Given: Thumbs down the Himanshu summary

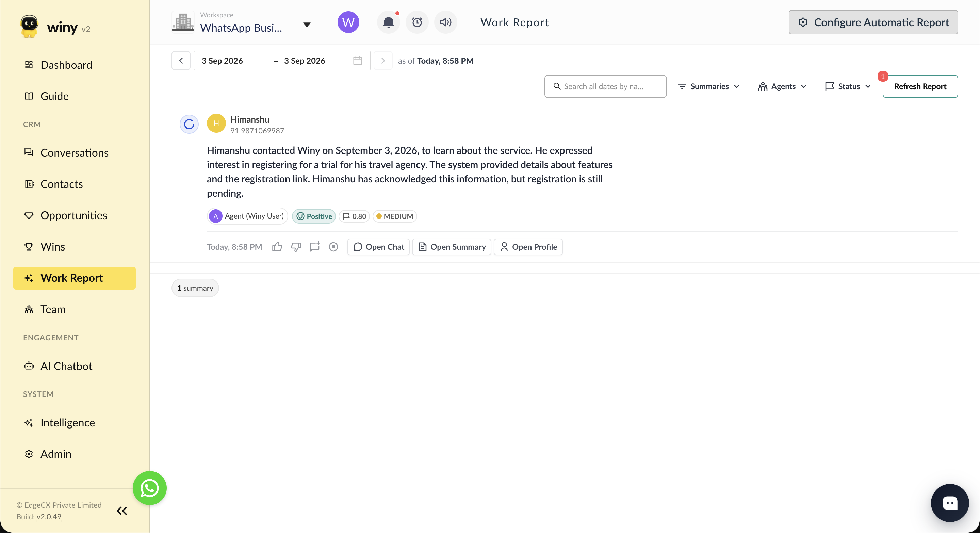Looking at the screenshot, I should tap(296, 247).
